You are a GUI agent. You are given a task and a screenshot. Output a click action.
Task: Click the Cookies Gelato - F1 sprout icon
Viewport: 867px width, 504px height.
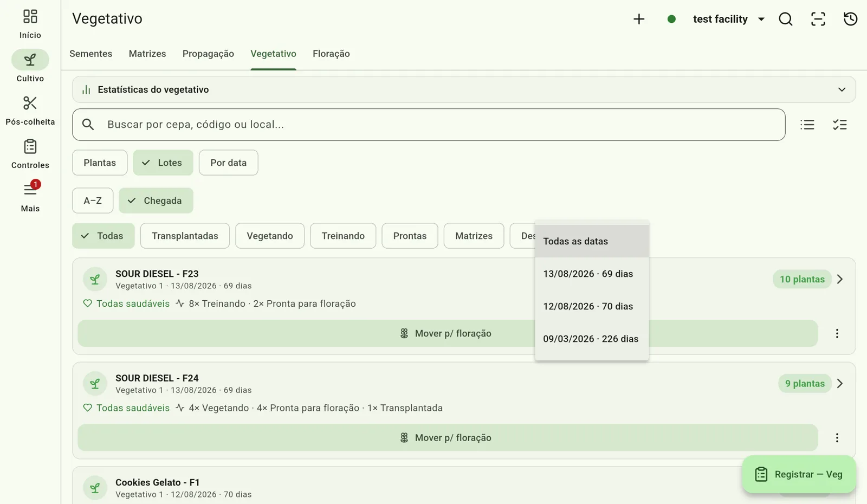(95, 488)
